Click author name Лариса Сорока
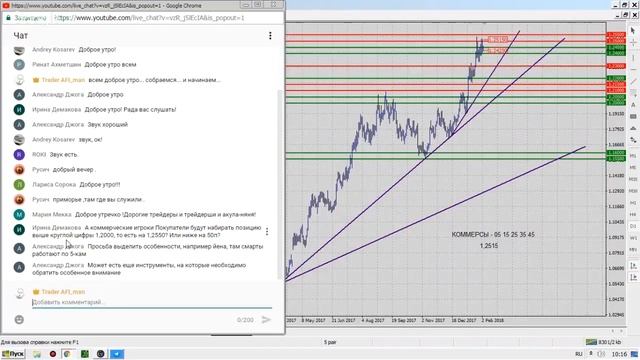The width and height of the screenshot is (640, 360). [x=54, y=184]
